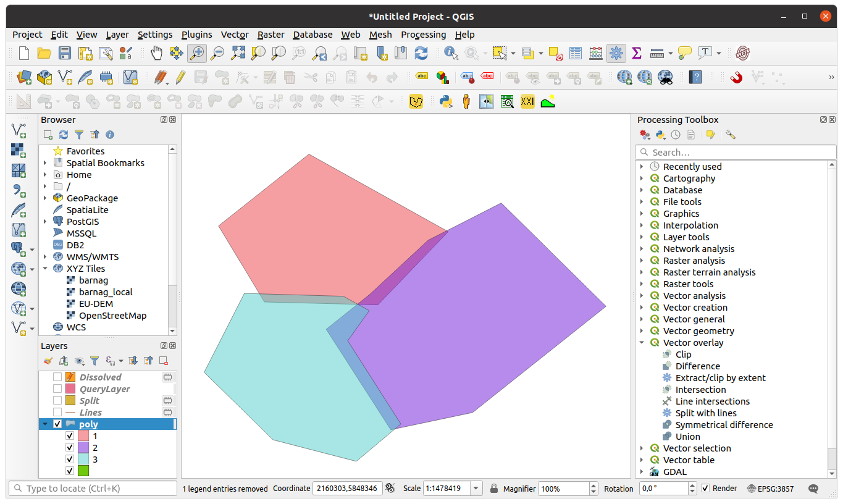Collapse the XYZ Tiles tree node
This screenshot has height=504, width=843.
click(x=45, y=268)
